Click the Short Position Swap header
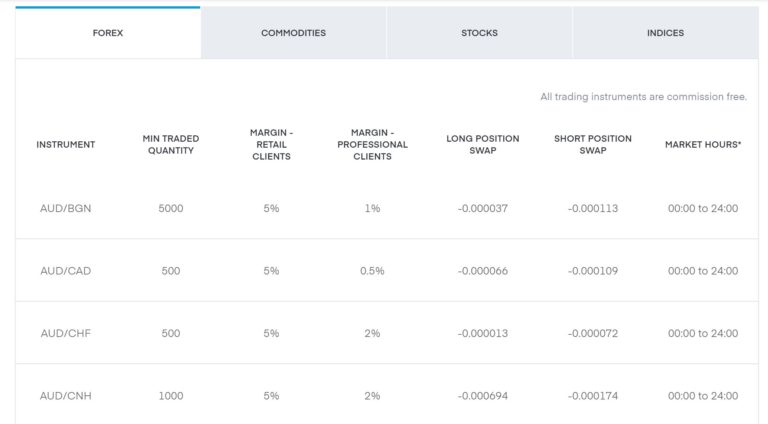 pyautogui.click(x=593, y=144)
